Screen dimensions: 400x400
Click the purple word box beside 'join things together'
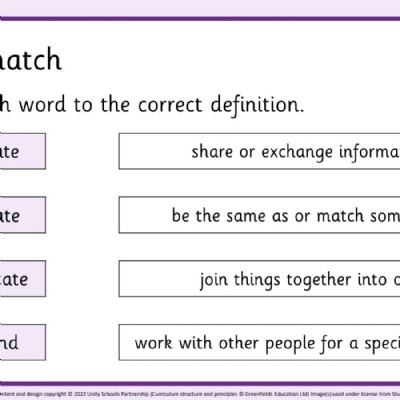(x=23, y=279)
